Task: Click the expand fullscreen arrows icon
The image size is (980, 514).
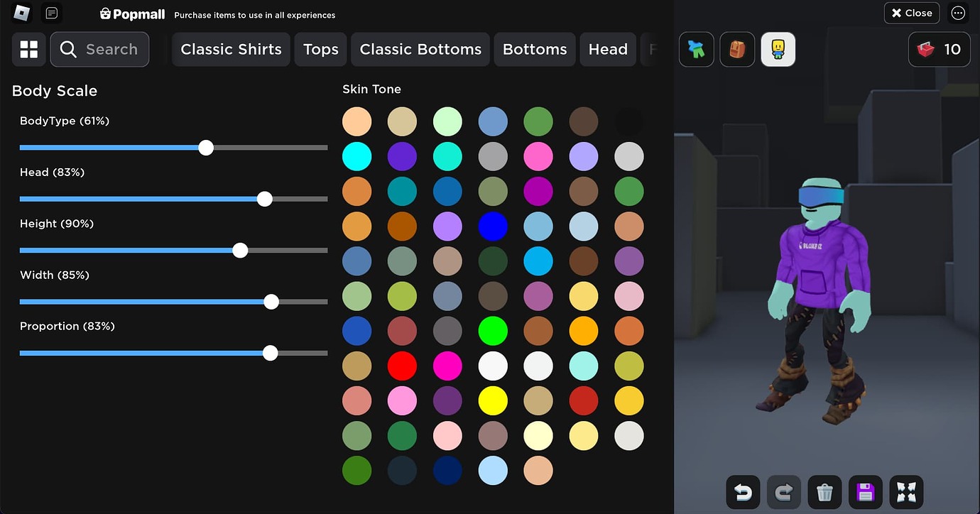Action: [x=906, y=492]
